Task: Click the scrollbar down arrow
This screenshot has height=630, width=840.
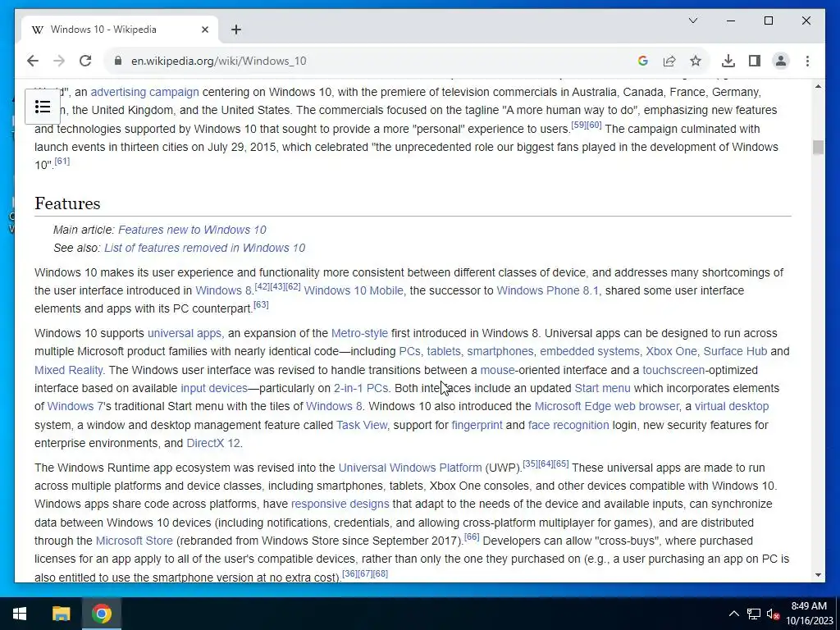Action: tap(818, 575)
